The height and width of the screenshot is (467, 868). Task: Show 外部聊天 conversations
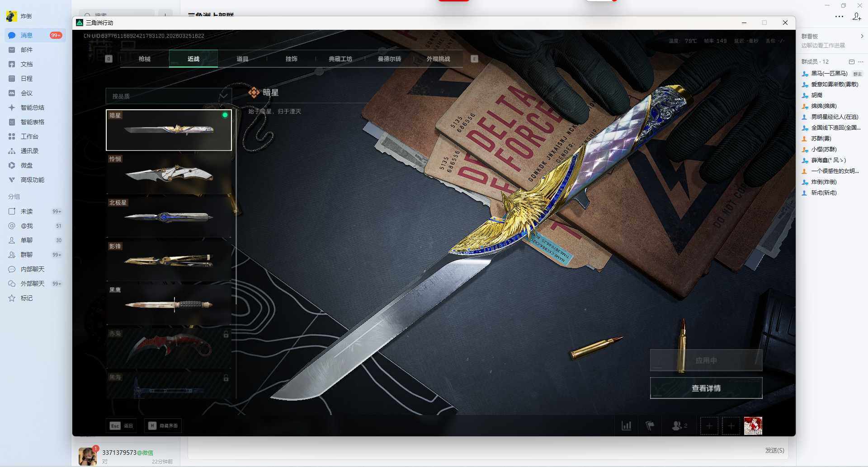tap(35, 284)
